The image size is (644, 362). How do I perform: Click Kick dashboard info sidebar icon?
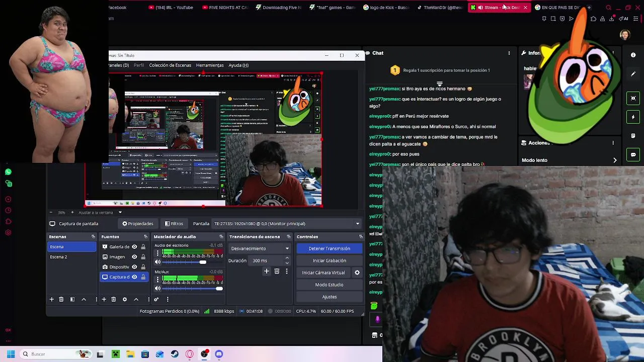tap(633, 55)
